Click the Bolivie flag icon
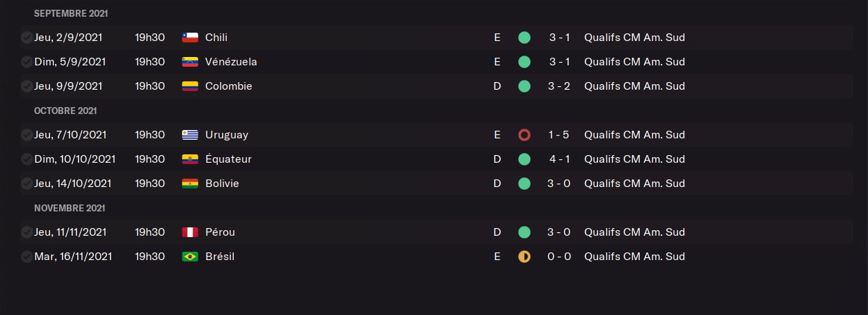This screenshot has height=315, width=868. (x=190, y=184)
